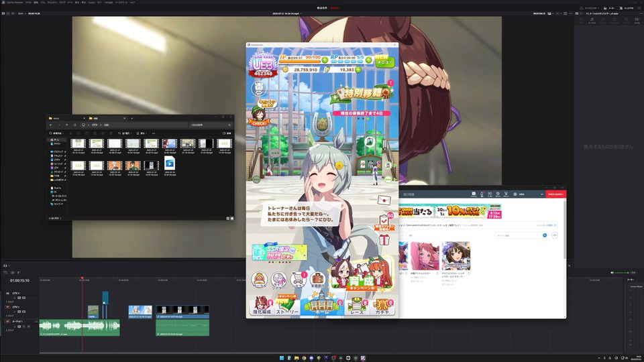This screenshot has width=644, height=362.
Task: Tap the bulletin board picture bubble icon
Action: point(369,141)
